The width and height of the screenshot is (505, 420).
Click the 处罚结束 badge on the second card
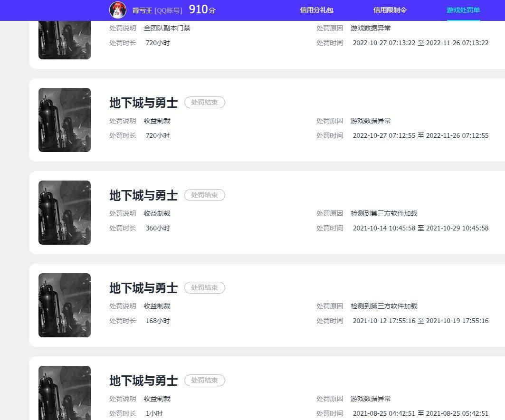coord(204,102)
